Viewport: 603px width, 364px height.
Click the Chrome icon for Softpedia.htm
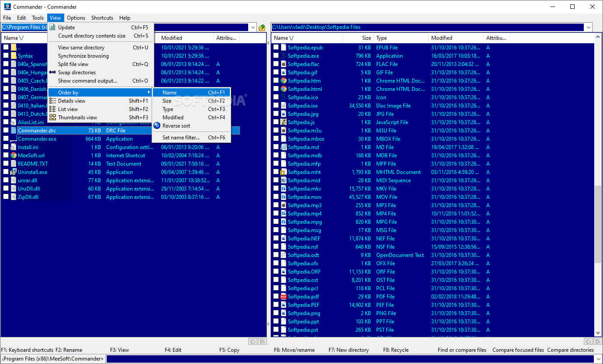284,81
